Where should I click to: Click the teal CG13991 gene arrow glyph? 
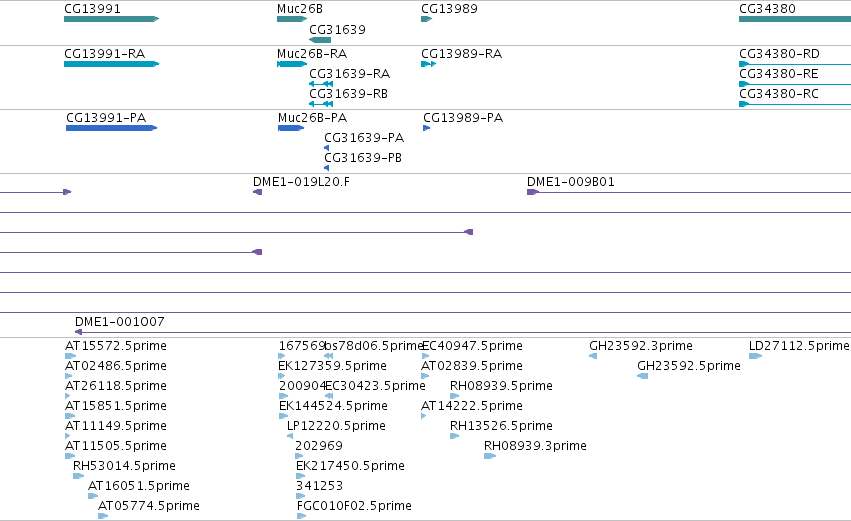click(x=111, y=19)
